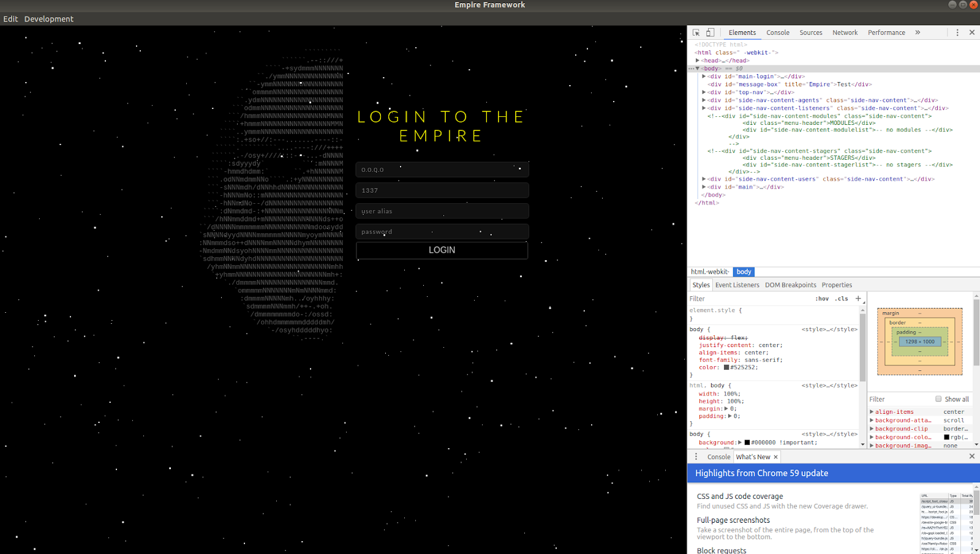Viewport: 980px width, 554px height.
Task: Expand the div with id main
Action: [x=704, y=187]
